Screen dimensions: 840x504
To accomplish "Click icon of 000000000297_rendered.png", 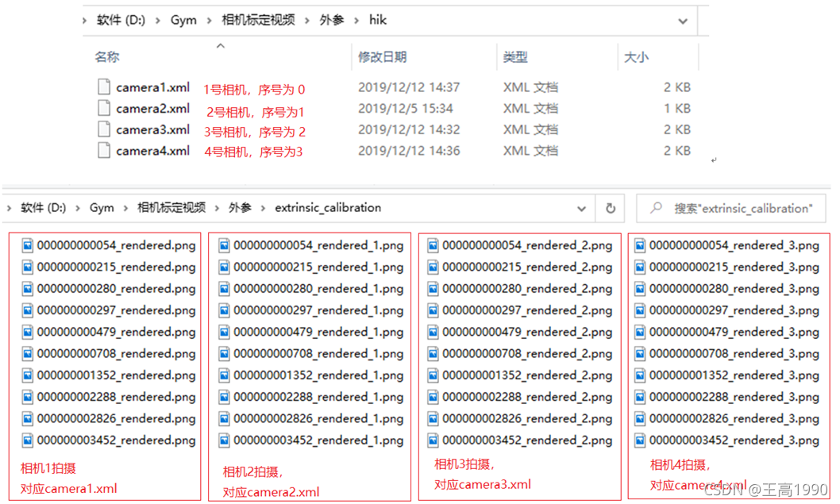I will coord(27,310).
